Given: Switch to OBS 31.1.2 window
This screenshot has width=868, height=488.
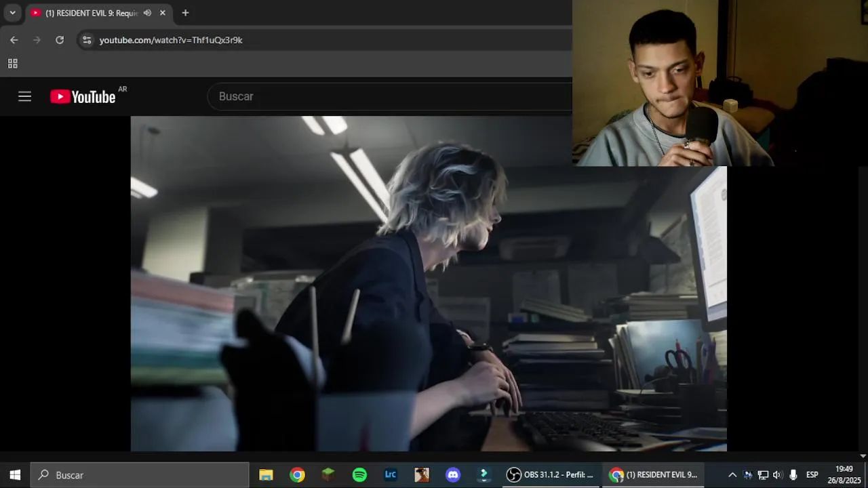Looking at the screenshot, I should 550,475.
